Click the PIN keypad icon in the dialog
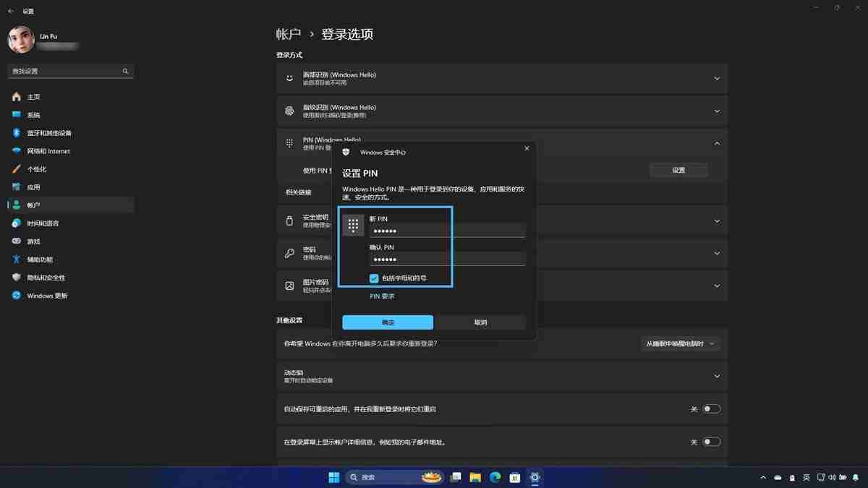Viewport: 868px width, 488px height. [x=353, y=224]
